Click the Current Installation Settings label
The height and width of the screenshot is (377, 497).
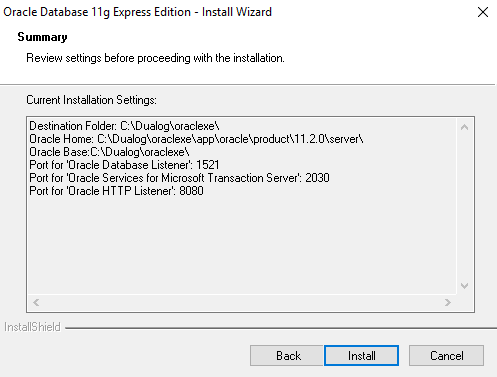pos(91,100)
